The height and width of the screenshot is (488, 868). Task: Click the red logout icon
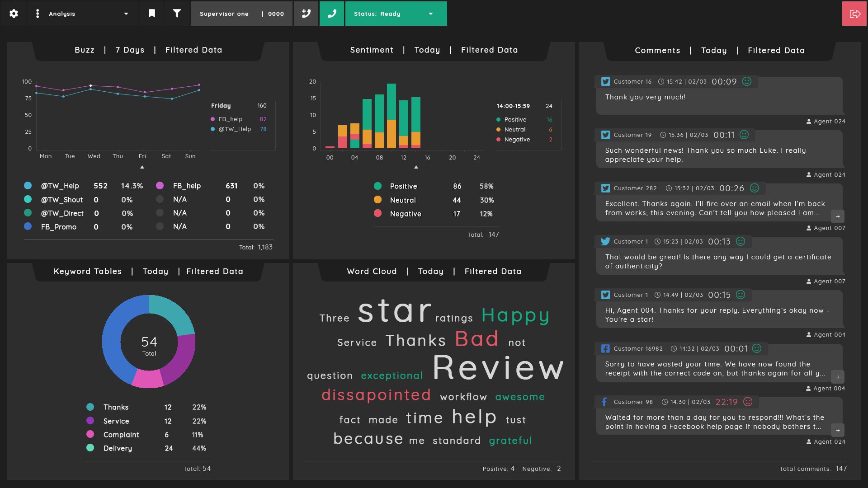[854, 14]
